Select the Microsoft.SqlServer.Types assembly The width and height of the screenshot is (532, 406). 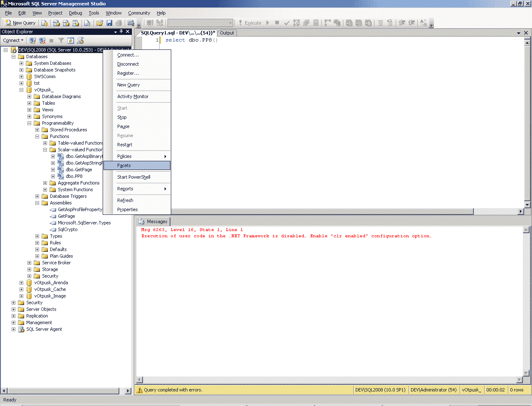click(x=84, y=223)
